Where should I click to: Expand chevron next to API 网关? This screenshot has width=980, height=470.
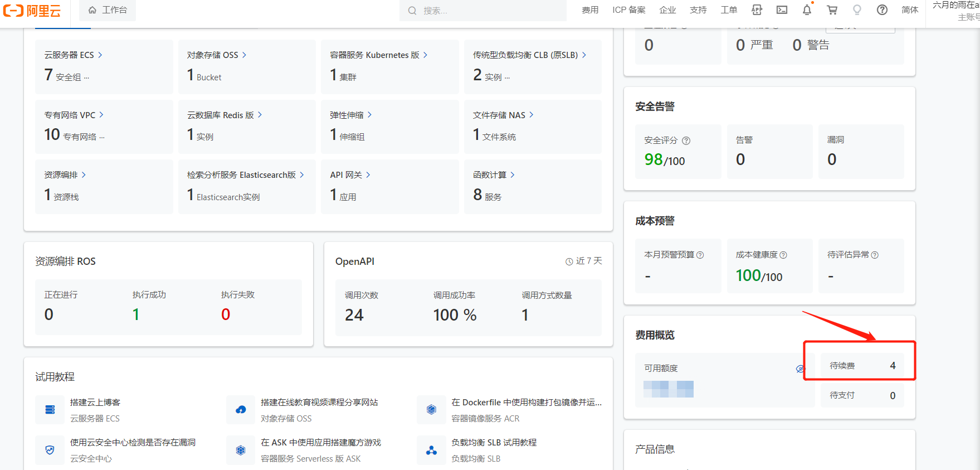[368, 175]
